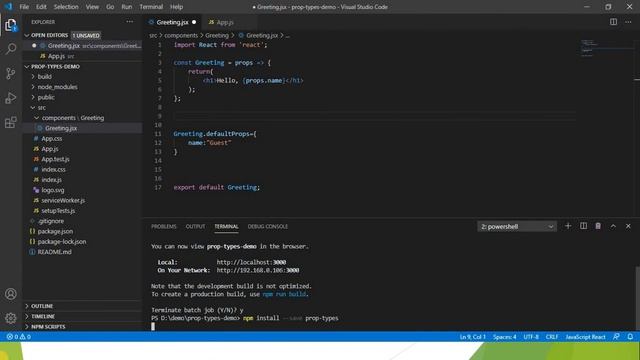Split the terminal panel
This screenshot has height=360, width=640.
pyautogui.click(x=583, y=226)
